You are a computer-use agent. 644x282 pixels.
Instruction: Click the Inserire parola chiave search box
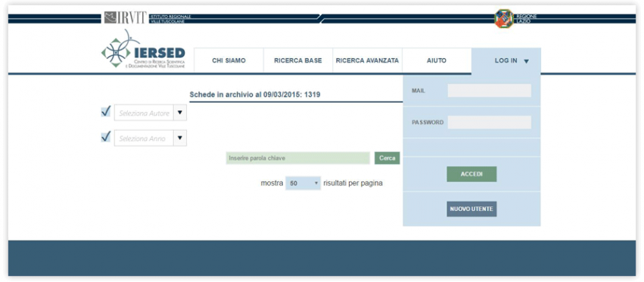point(297,158)
